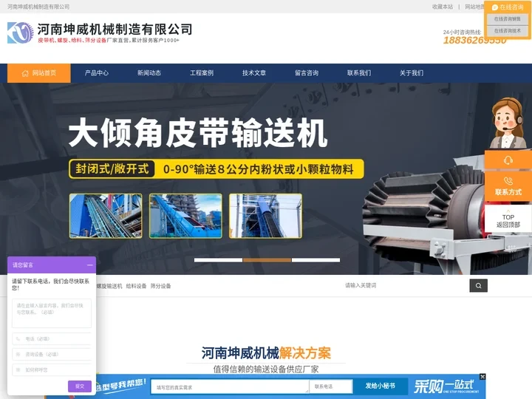Image resolution: width=532 pixels, height=399 pixels.
Task: Click the 电话 (必填) input field
Action: click(x=52, y=338)
